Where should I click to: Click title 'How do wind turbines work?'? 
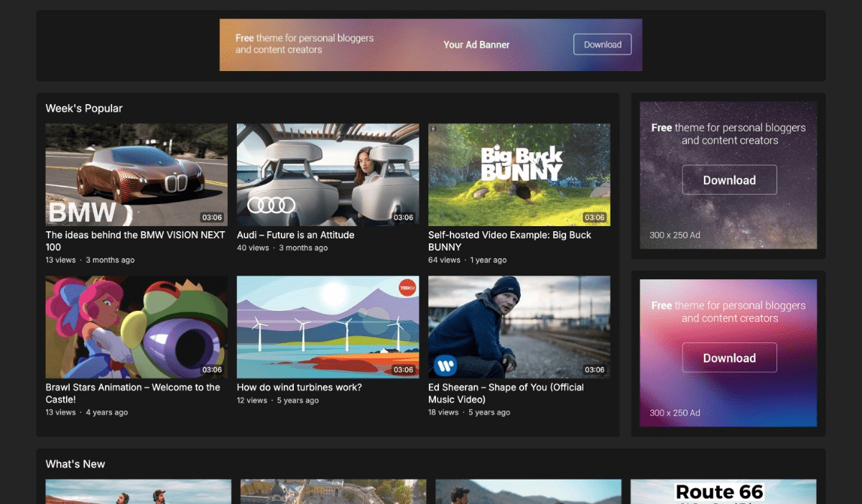(300, 387)
